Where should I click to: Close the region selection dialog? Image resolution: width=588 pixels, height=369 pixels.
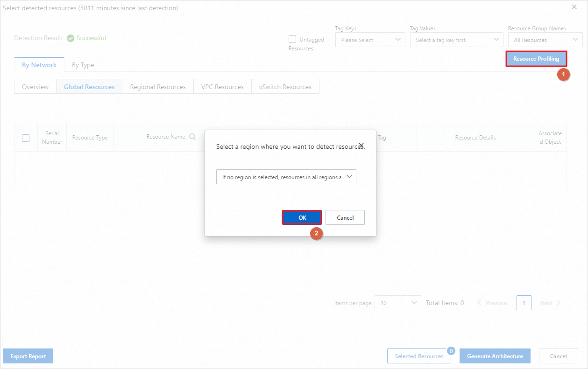(361, 145)
